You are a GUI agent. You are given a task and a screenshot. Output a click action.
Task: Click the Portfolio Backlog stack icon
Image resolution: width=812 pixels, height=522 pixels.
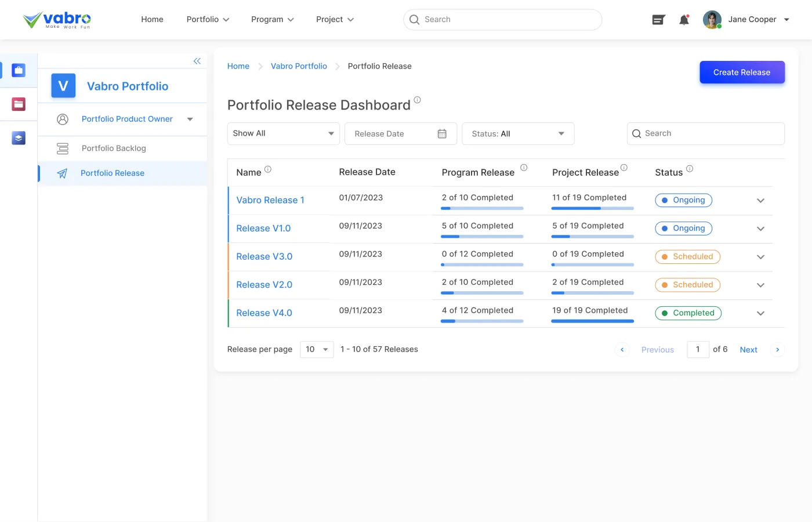pyautogui.click(x=63, y=148)
